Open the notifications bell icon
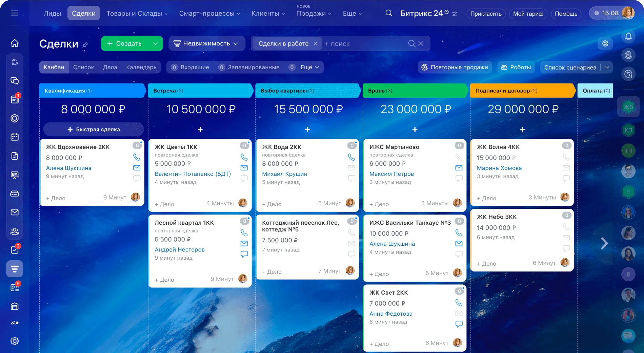 (628, 37)
